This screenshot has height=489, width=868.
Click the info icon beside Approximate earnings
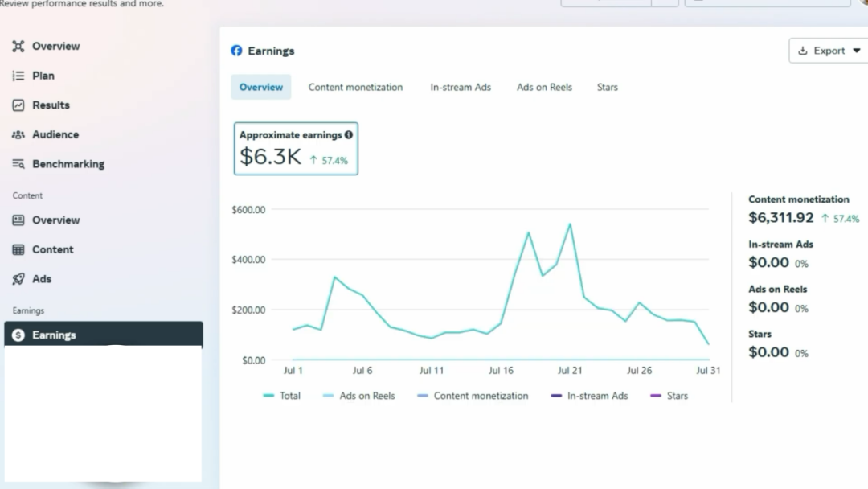click(x=348, y=135)
